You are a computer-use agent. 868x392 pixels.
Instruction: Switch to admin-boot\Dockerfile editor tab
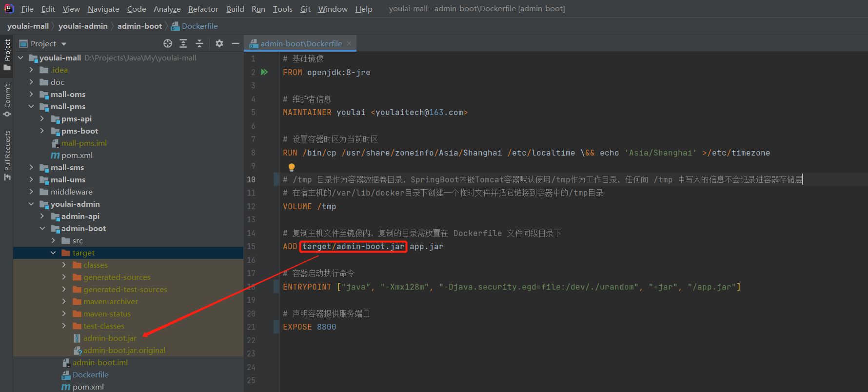[301, 43]
